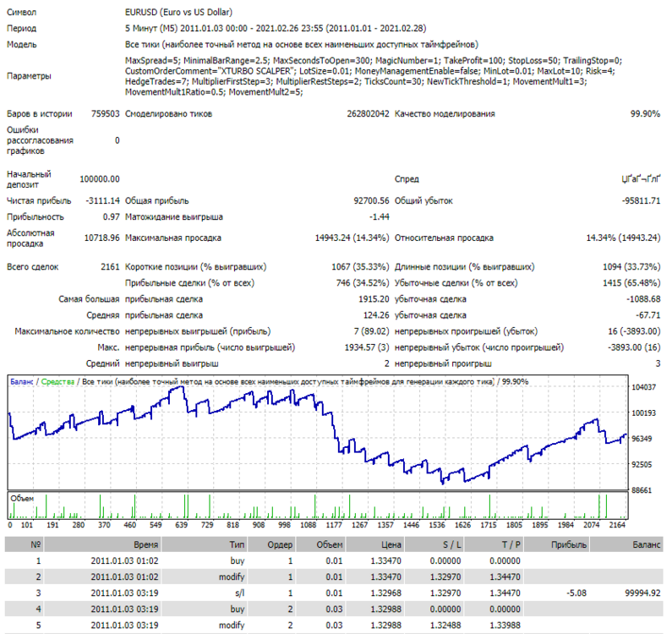The width and height of the screenshot is (672, 634).
Task: Click the 'Баланс' legend label on chart
Action: tap(21, 381)
